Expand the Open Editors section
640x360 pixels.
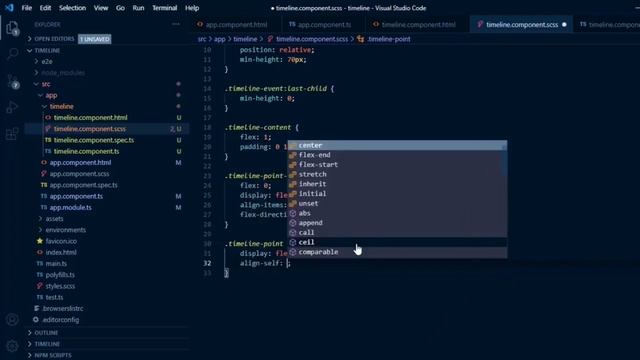(54, 39)
